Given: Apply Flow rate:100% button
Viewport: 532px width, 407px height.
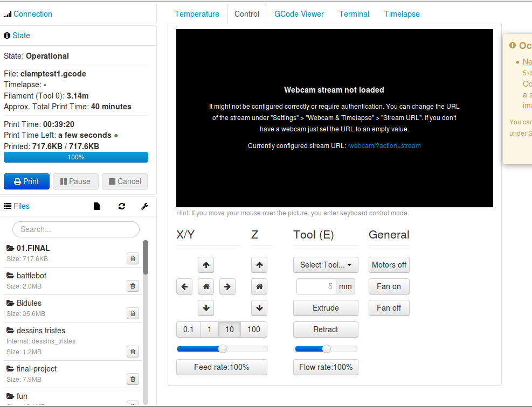Looking at the screenshot, I should tap(326, 367).
